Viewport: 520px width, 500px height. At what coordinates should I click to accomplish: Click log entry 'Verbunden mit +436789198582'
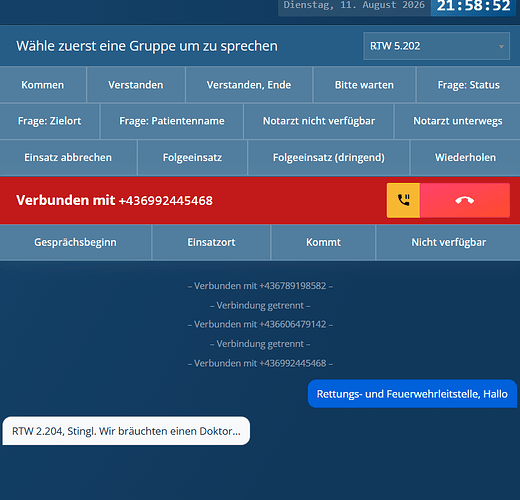[260, 286]
